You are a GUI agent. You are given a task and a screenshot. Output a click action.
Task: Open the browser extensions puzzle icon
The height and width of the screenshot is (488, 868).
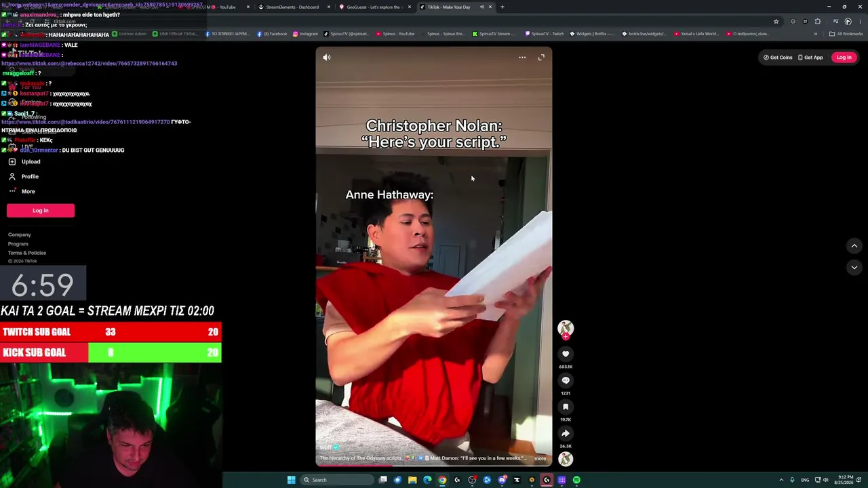pyautogui.click(x=818, y=21)
